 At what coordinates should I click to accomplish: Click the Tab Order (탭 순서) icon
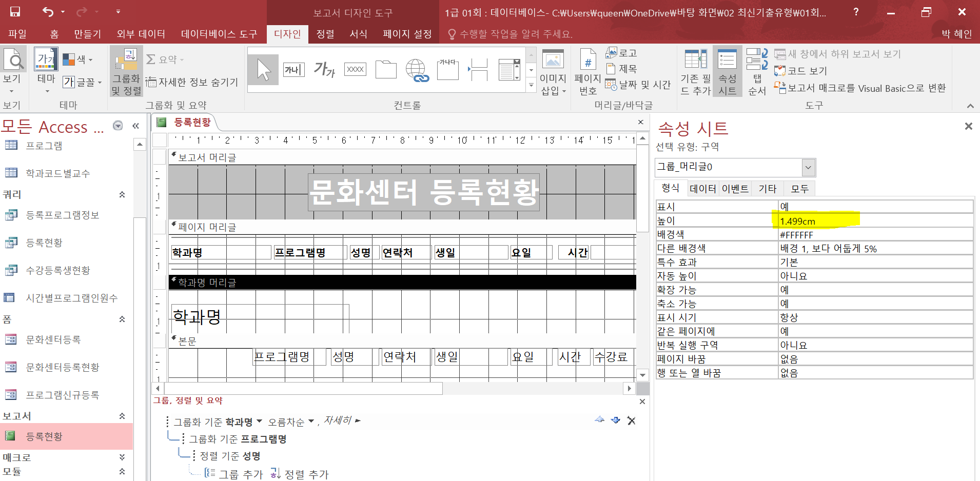click(x=757, y=71)
